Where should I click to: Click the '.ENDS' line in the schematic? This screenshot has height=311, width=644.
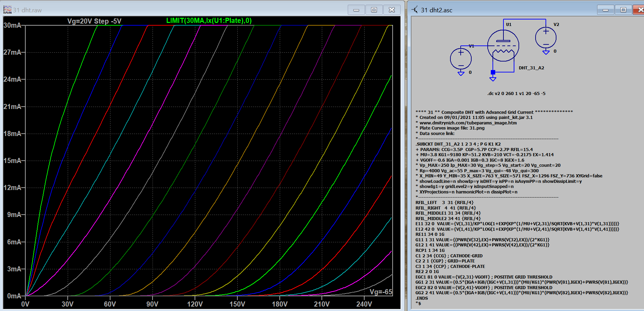click(x=422, y=298)
